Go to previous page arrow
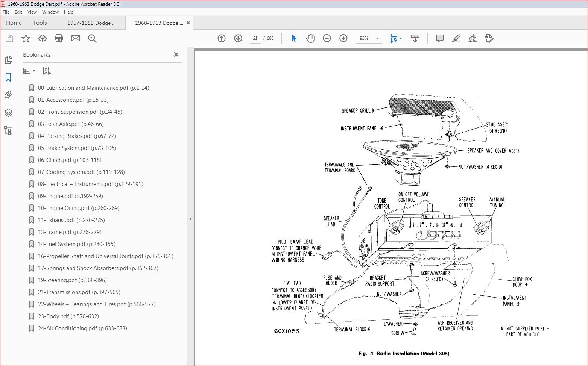Screen dimensions: 588x366 222,38
